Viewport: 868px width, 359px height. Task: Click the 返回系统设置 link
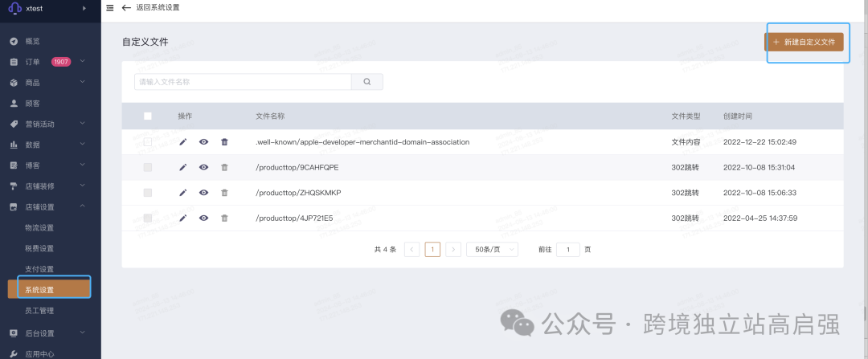click(x=158, y=8)
